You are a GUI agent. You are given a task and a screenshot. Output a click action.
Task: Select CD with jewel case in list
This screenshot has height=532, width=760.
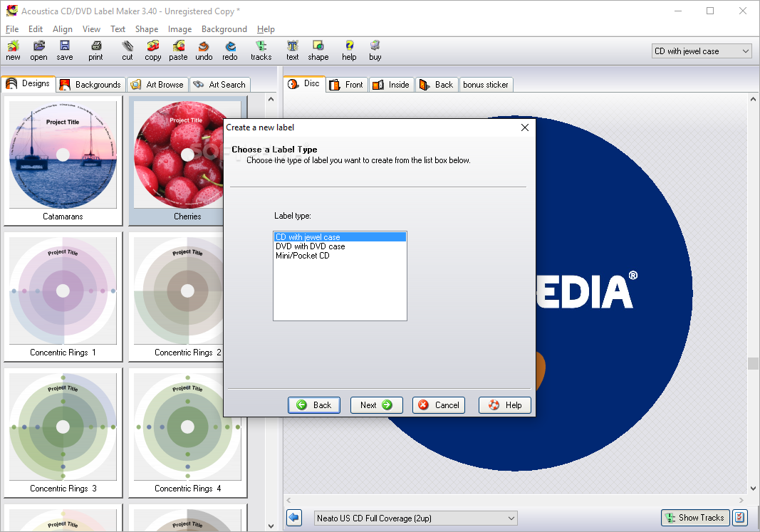[x=340, y=237]
